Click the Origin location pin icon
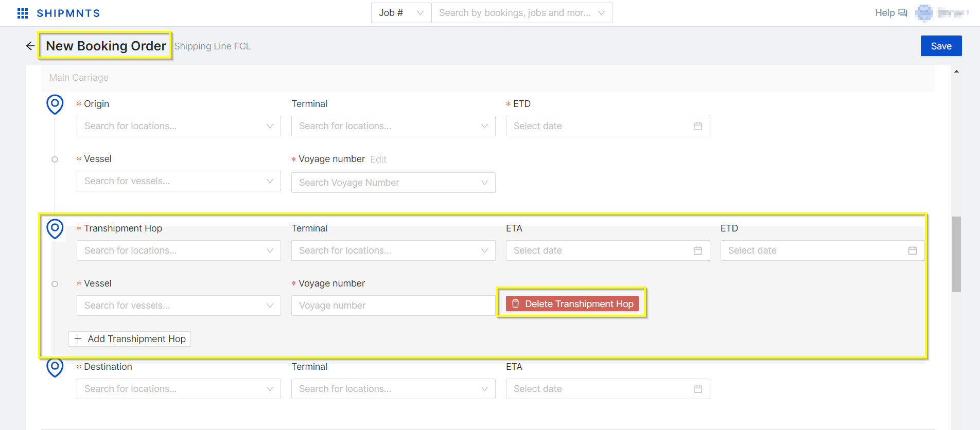Viewport: 980px width, 430px height. tap(55, 104)
